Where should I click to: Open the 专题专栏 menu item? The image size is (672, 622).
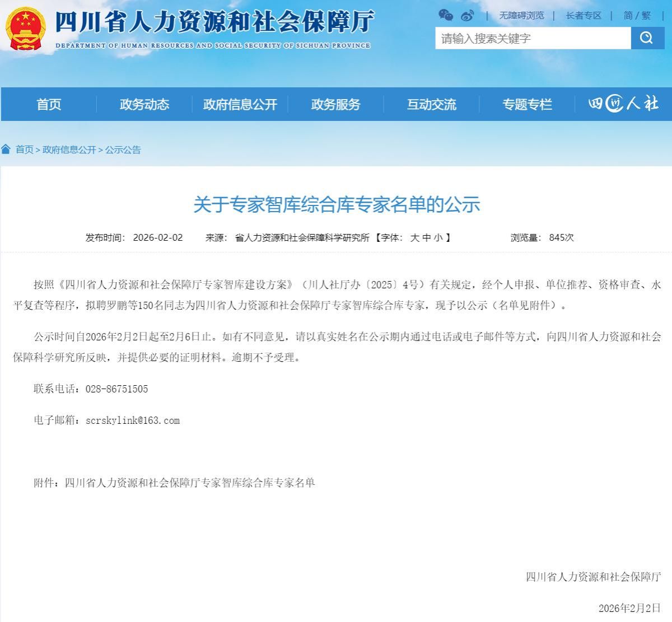tap(527, 104)
